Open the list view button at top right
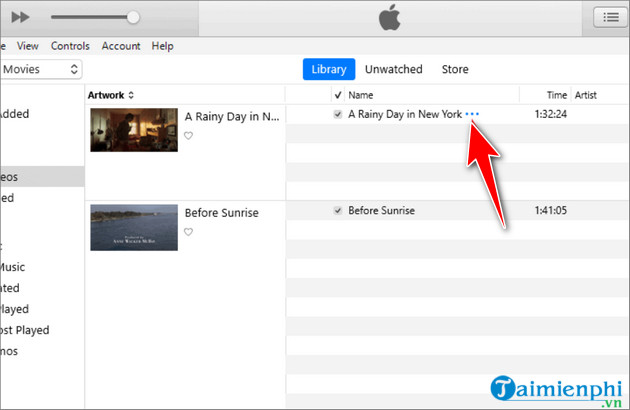Image resolution: width=630 pixels, height=410 pixels. point(610,17)
